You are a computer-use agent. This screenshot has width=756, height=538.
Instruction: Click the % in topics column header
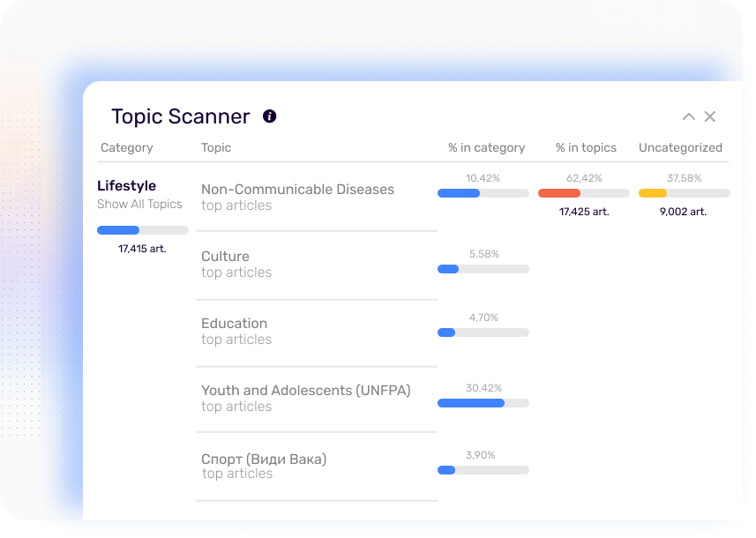click(x=586, y=147)
